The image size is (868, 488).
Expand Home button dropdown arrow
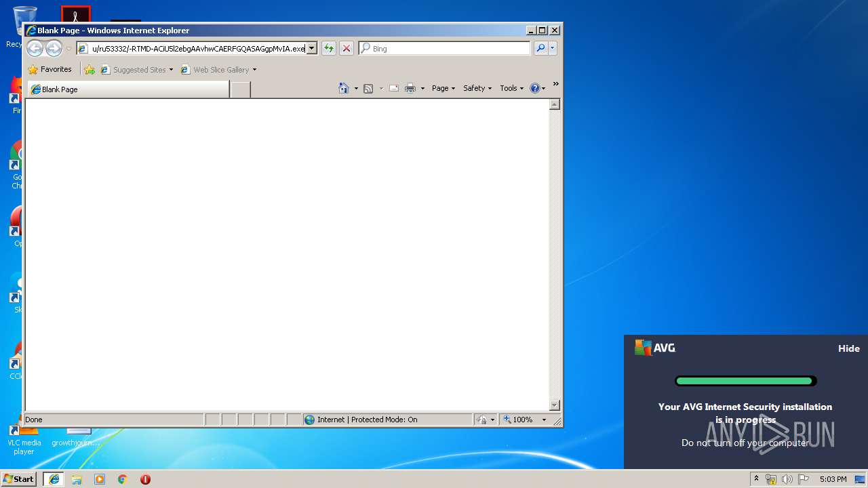356,88
